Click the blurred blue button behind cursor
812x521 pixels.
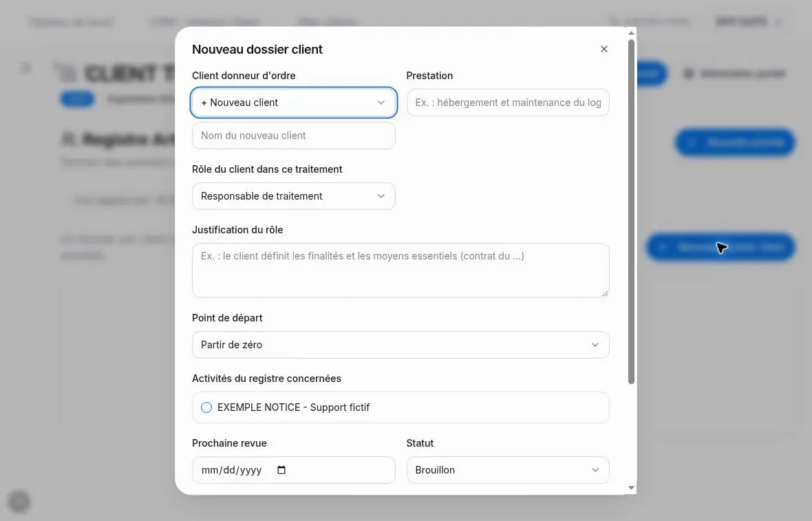coord(720,247)
